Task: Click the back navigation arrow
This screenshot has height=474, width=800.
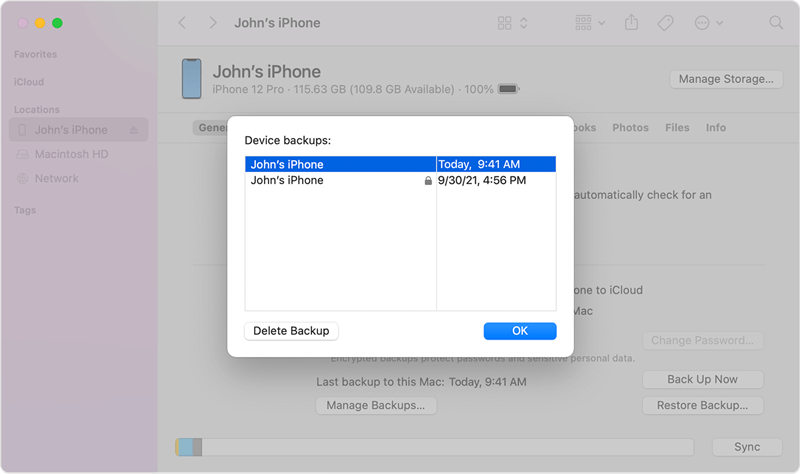Action: click(x=182, y=22)
